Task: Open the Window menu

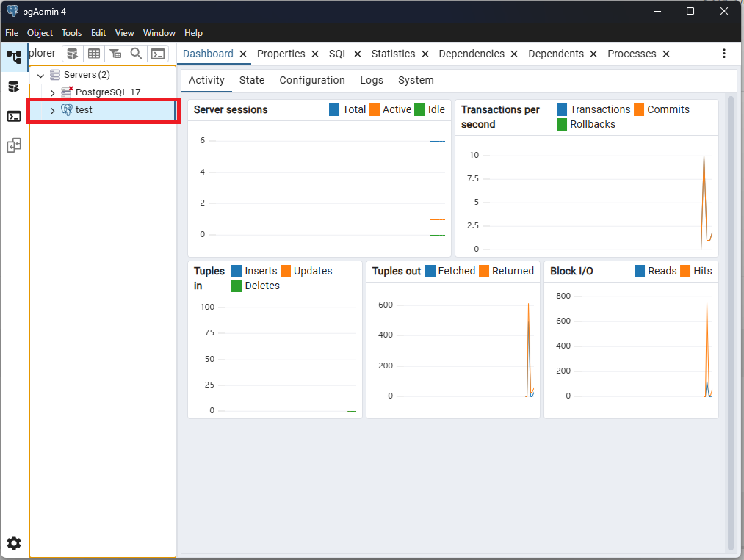Action: pyautogui.click(x=159, y=33)
